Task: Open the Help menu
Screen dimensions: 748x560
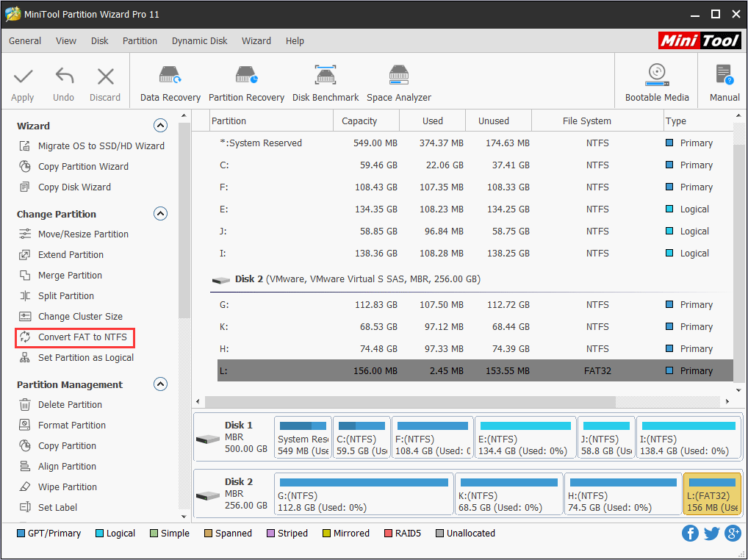Action: pyautogui.click(x=295, y=41)
